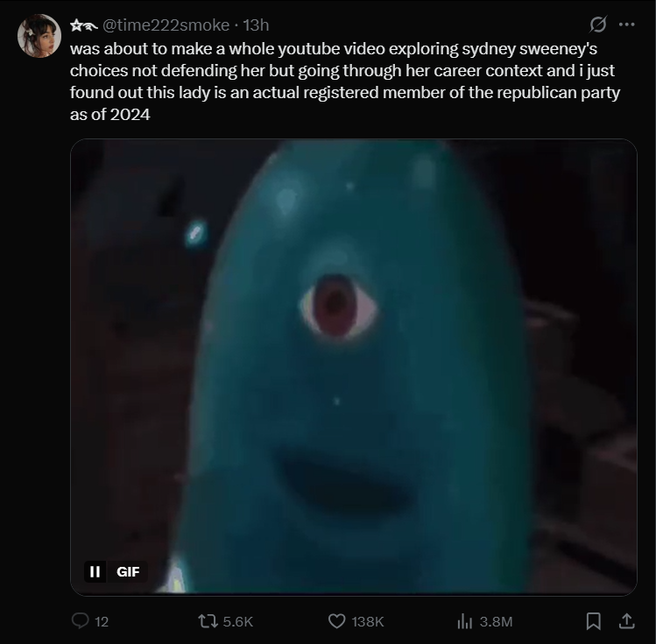Screen dimensions: 656x644
Task: Pause the playing GIF
Action: point(95,571)
